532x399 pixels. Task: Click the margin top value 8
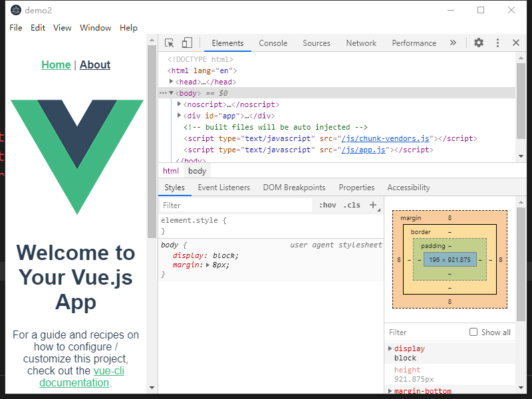pyautogui.click(x=450, y=218)
